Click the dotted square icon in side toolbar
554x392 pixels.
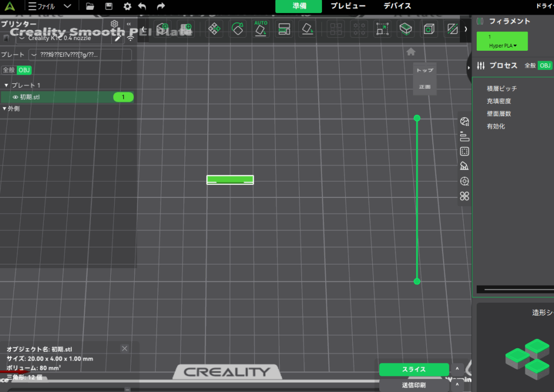pyautogui.click(x=465, y=151)
